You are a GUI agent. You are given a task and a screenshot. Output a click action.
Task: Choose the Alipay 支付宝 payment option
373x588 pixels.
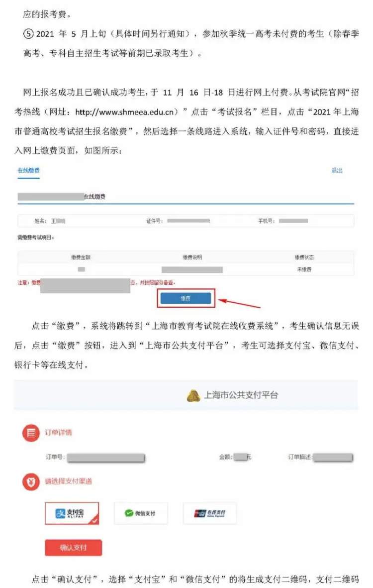coord(72,513)
